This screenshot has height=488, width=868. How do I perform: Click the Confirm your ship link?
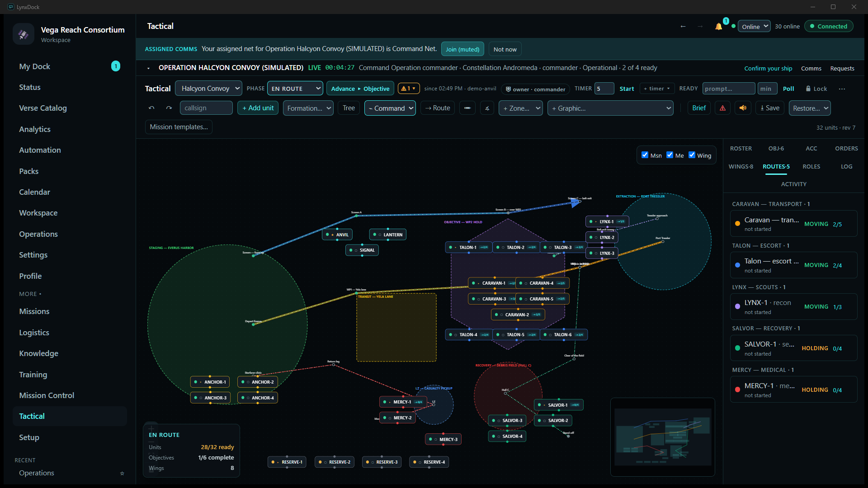[x=768, y=68]
